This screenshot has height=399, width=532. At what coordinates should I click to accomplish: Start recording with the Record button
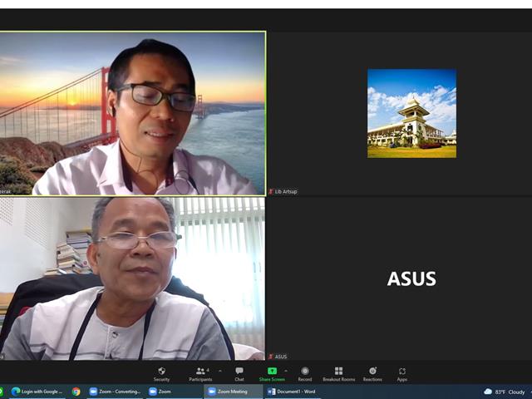click(305, 374)
